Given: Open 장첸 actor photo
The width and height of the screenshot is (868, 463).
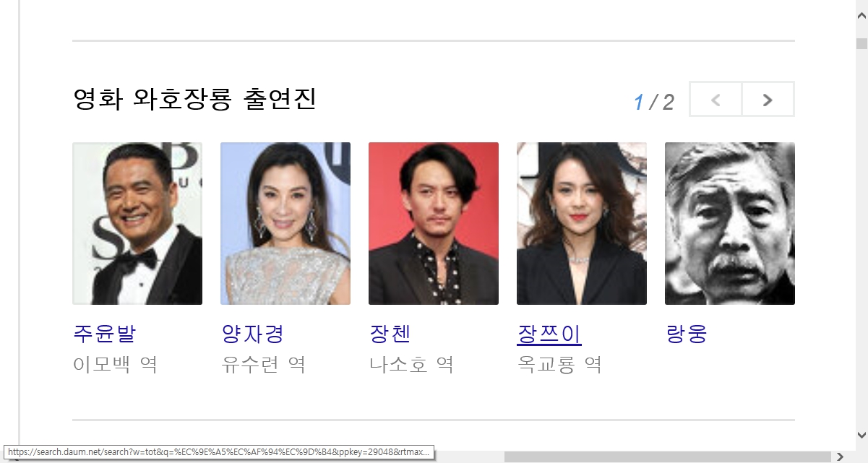Looking at the screenshot, I should [x=434, y=223].
